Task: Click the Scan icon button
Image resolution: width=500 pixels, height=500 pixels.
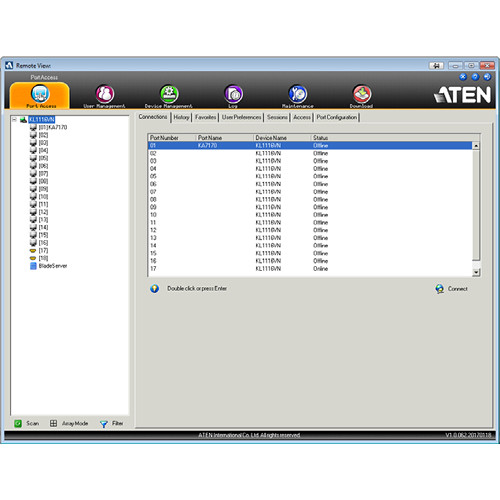Action: pos(18,423)
